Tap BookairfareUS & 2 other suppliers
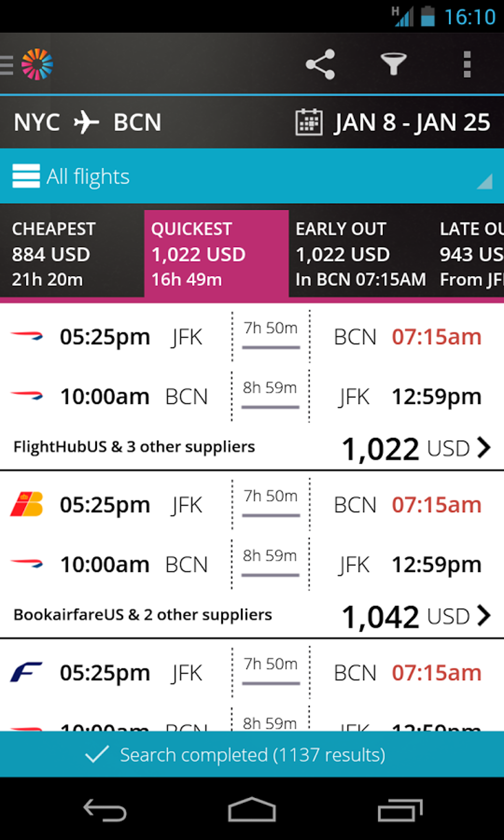The image size is (504, 840). pos(143,615)
